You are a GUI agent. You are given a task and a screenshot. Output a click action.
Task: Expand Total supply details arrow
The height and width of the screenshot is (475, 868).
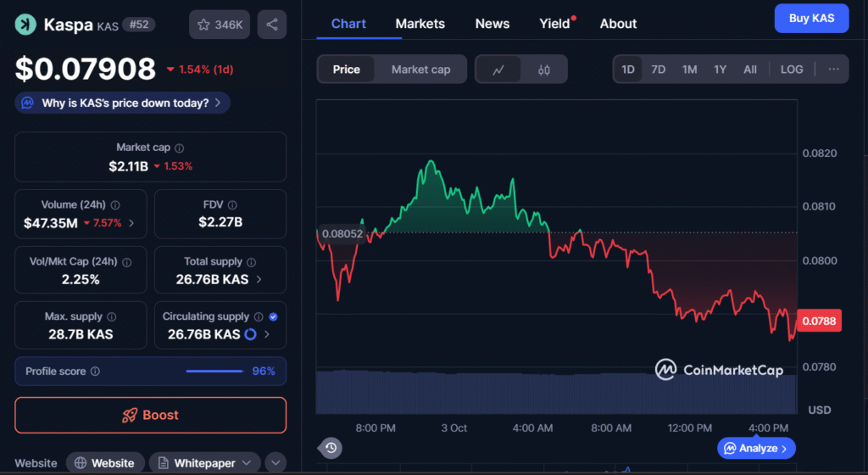coord(259,279)
